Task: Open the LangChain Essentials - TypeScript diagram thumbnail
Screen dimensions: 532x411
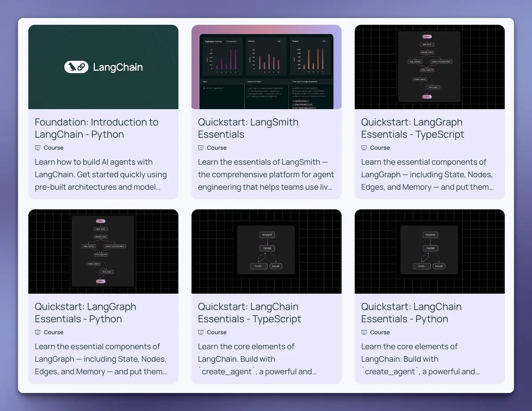Action: pyautogui.click(x=266, y=251)
